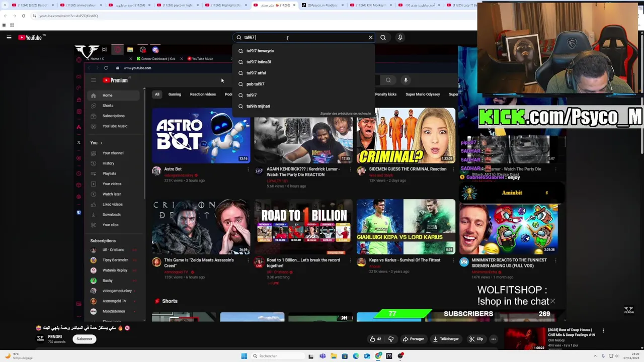Open Chrome from the taskbar
The height and width of the screenshot is (362, 644).
point(378,356)
